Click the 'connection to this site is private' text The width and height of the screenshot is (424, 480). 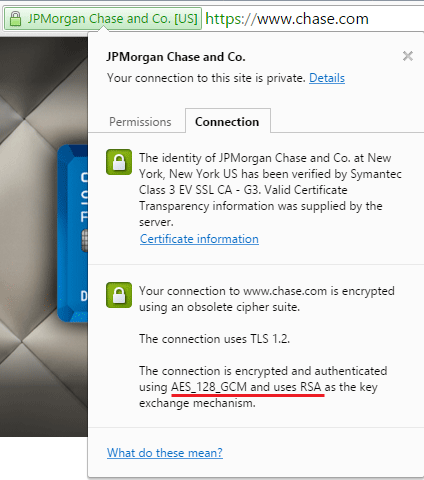206,78
